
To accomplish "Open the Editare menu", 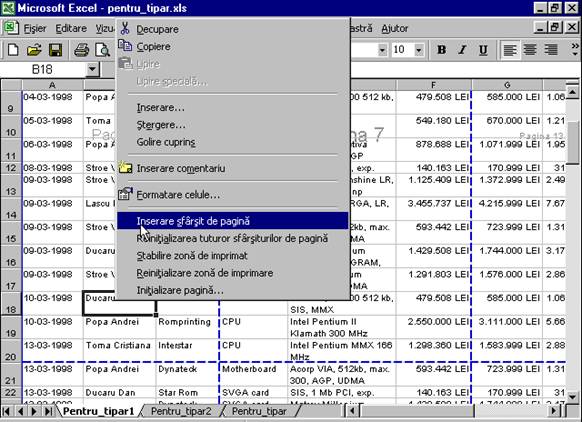I will pyautogui.click(x=71, y=29).
